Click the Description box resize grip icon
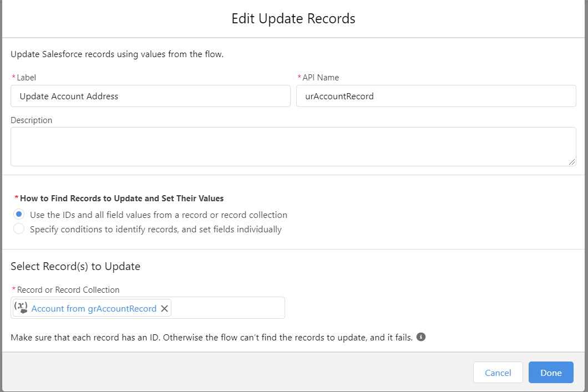The image size is (588, 392). coord(572,163)
